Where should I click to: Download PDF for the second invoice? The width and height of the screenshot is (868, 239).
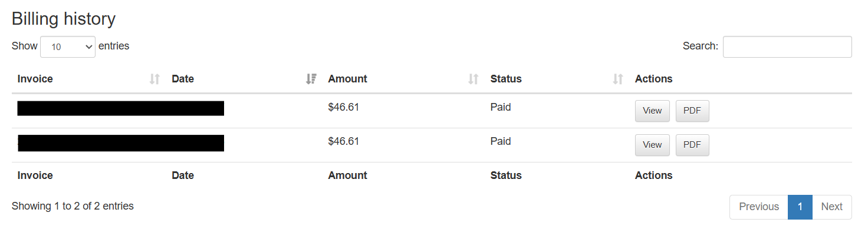coord(692,145)
